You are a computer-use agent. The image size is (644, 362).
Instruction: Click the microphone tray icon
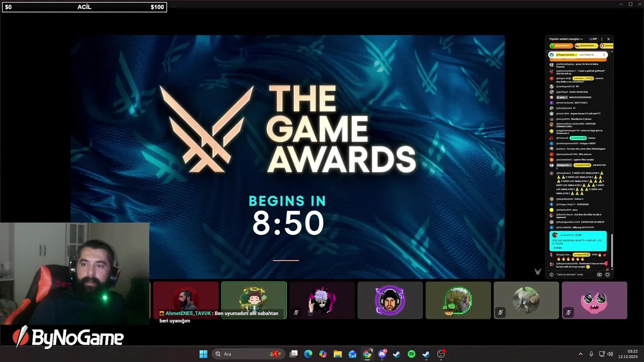coord(591,354)
